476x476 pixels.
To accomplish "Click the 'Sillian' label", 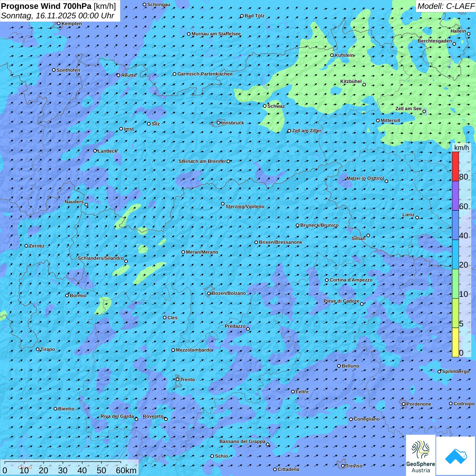I will pyautogui.click(x=358, y=238).
